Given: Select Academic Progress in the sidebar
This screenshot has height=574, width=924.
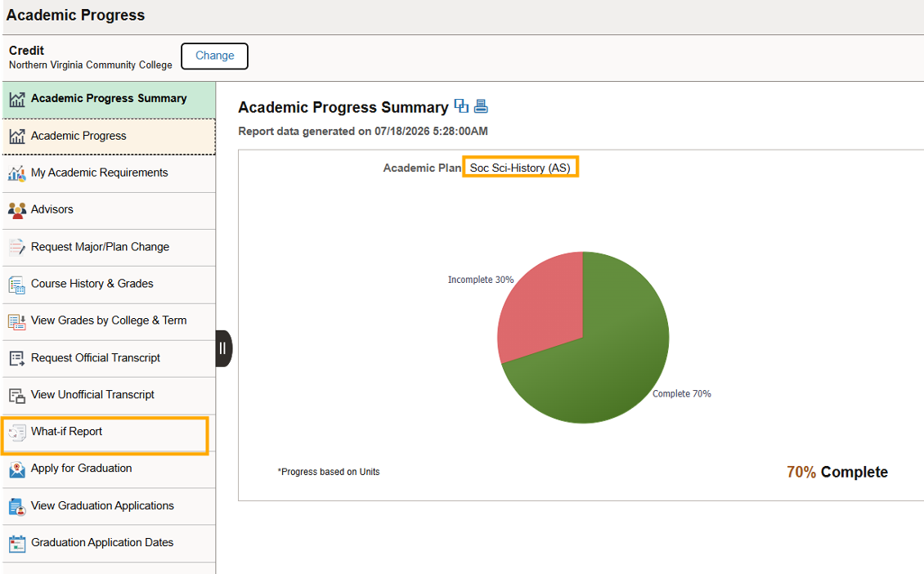Looking at the screenshot, I should point(109,137).
